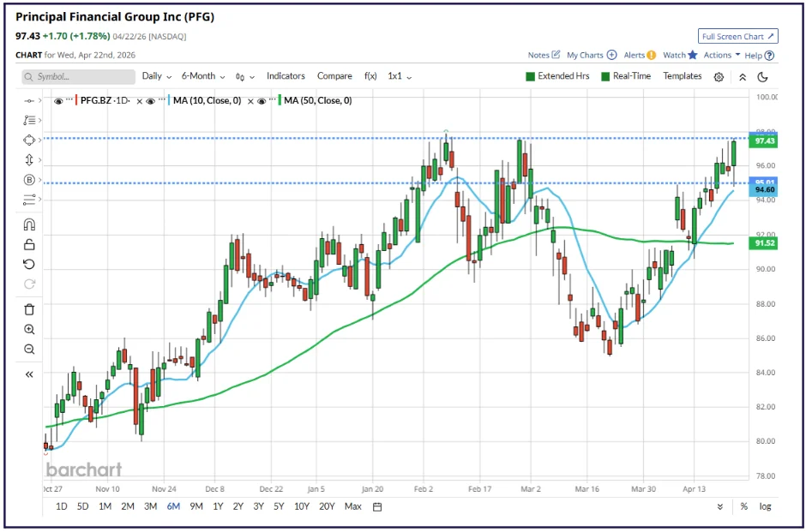Open the custom date range calendar
Image resolution: width=806 pixels, height=532 pixels.
[377, 507]
